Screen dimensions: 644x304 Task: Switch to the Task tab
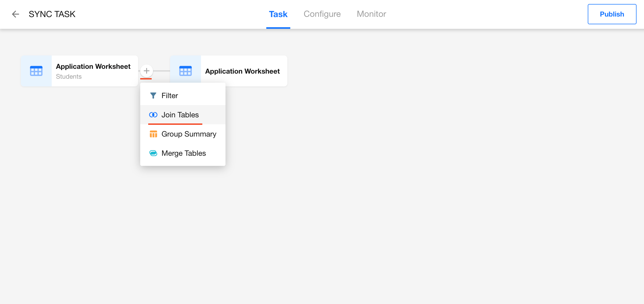tap(278, 14)
